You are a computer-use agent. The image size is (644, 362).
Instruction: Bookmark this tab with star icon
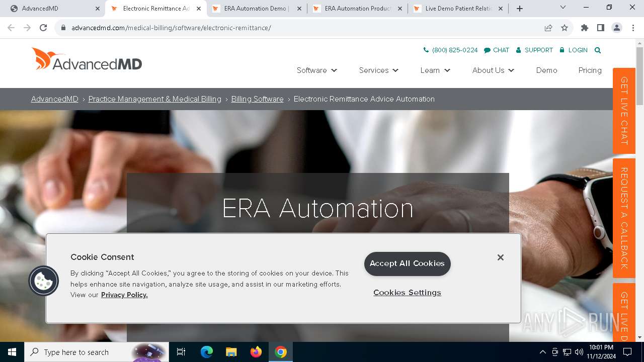pyautogui.click(x=565, y=28)
